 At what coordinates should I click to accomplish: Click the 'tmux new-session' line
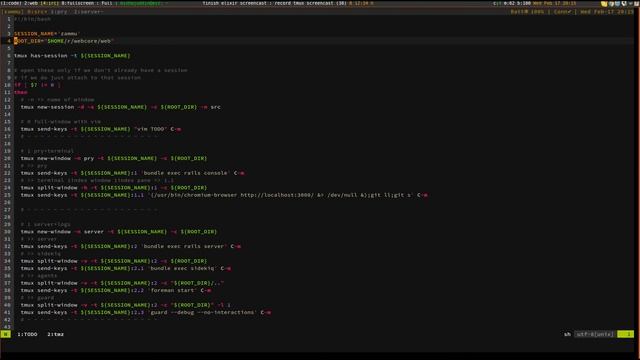120,107
